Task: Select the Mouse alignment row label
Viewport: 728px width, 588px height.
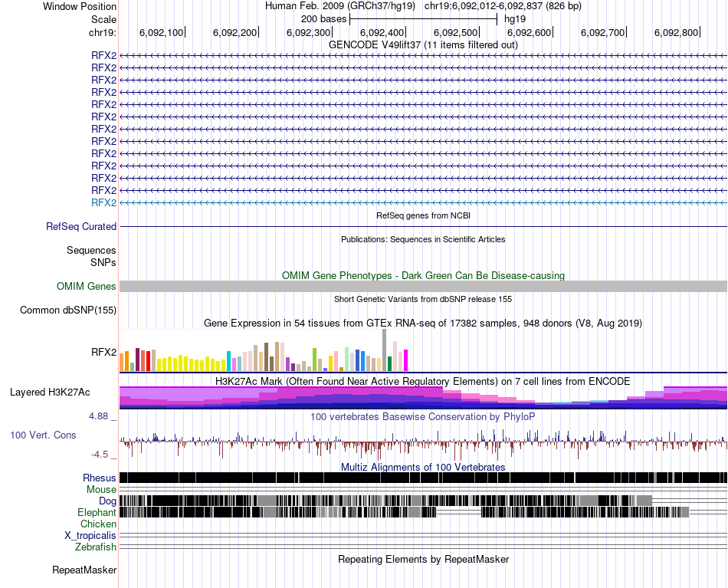Action: click(101, 490)
